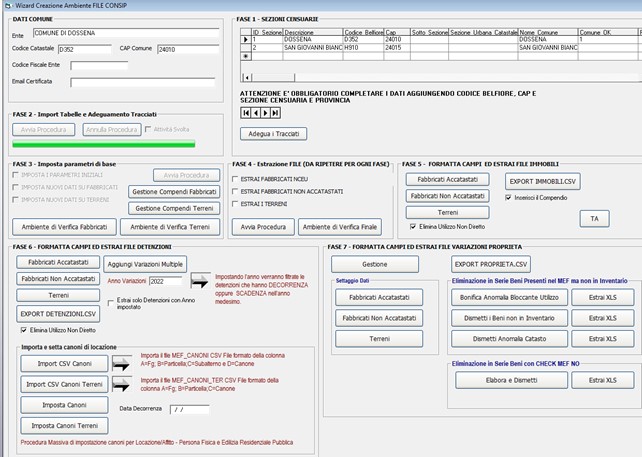642x457 pixels.
Task: Click Fabbricati Accatastati in FASE 6
Action: click(x=58, y=262)
